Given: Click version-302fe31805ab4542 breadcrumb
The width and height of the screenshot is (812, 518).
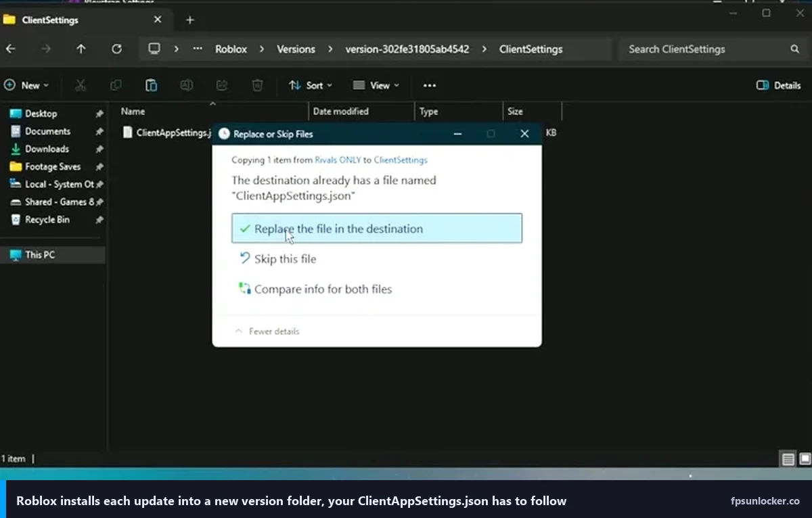Looking at the screenshot, I should [407, 49].
